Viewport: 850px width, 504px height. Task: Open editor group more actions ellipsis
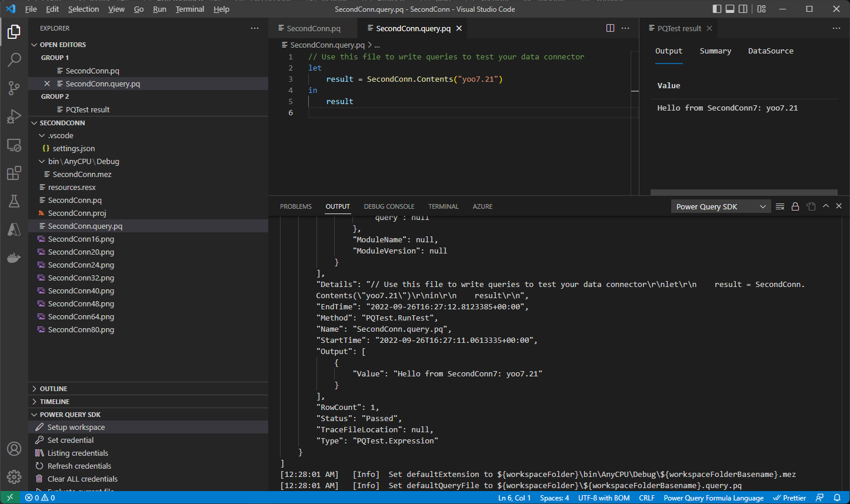click(625, 28)
